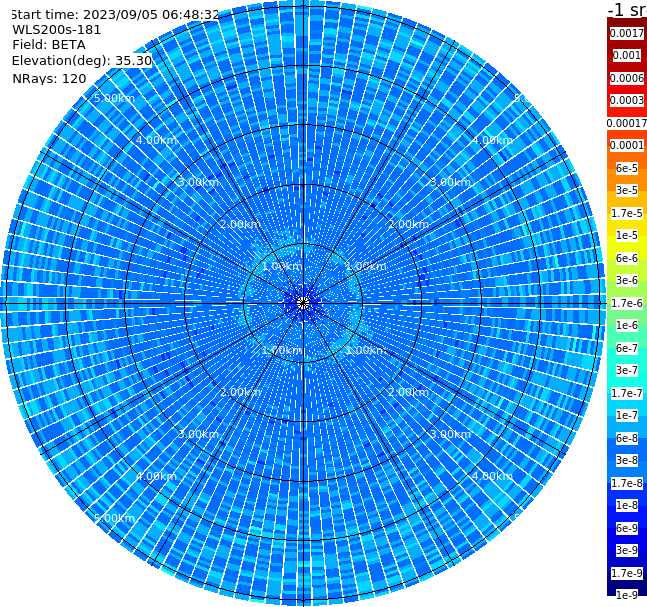This screenshot has width=647, height=607.
Task: Click the 0.001 dark red color level
Action: tap(627, 55)
